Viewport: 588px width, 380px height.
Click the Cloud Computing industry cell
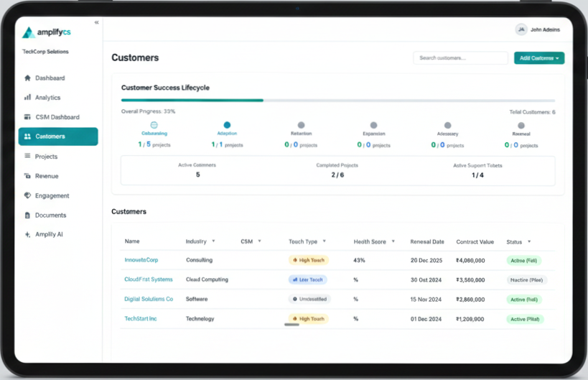click(207, 279)
